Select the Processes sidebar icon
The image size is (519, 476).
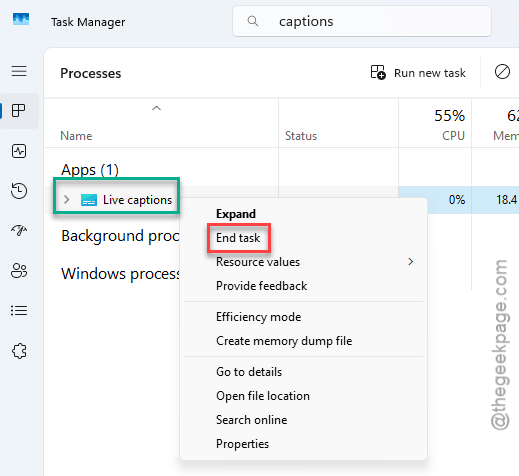coord(19,111)
